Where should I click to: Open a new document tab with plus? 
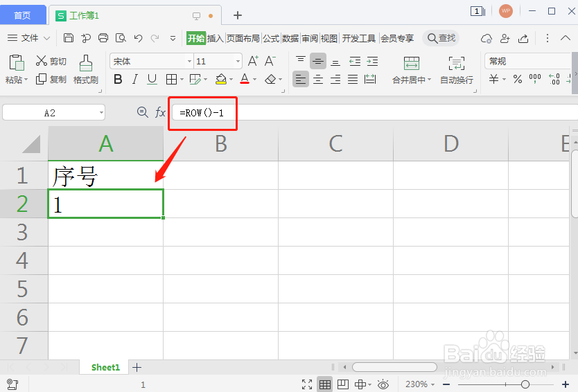point(238,15)
